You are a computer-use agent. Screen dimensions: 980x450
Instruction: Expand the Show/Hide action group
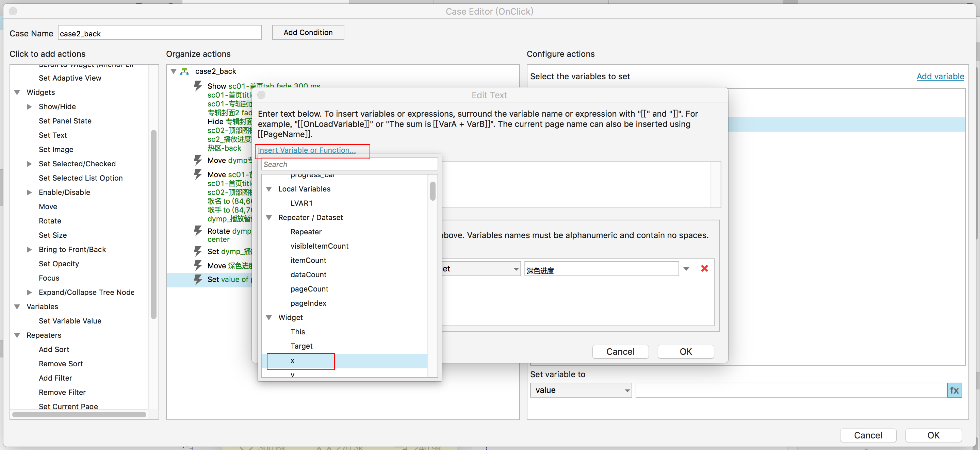coord(29,106)
